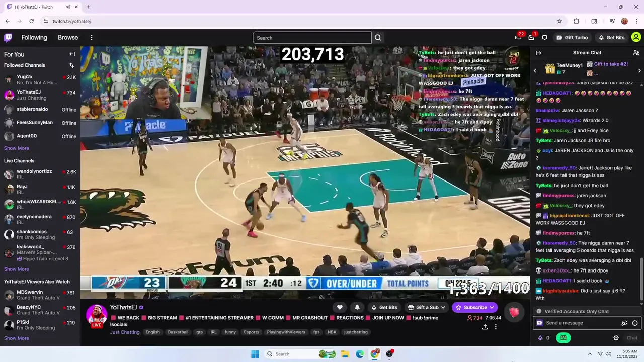This screenshot has height=362, width=644.
Task: Click the floating red heart button
Action: 514,312
